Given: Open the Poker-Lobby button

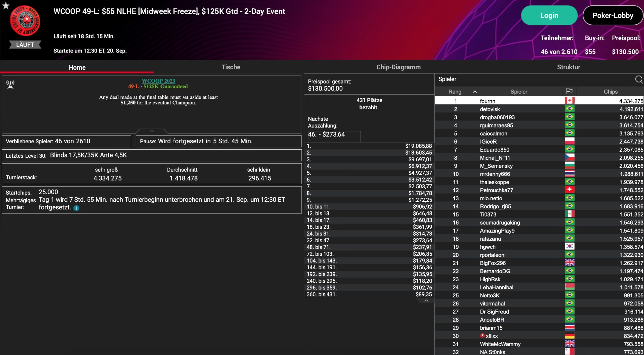Looking at the screenshot, I should (x=613, y=16).
